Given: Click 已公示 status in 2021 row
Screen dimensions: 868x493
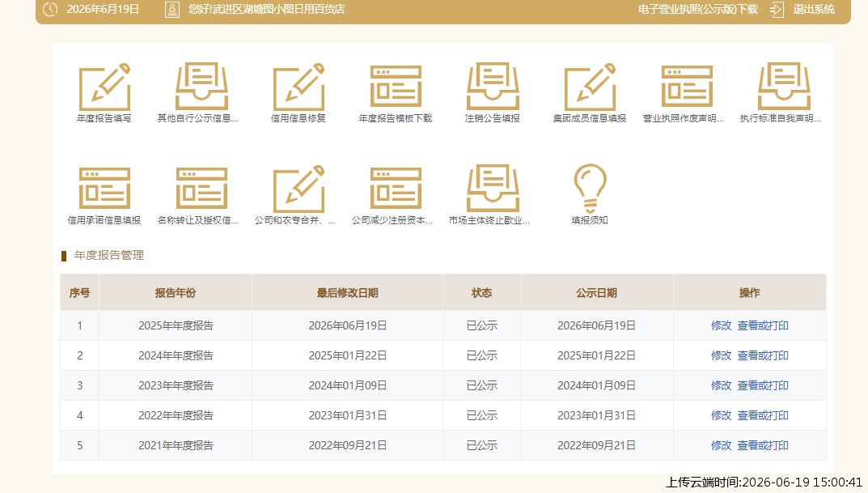Looking at the screenshot, I should [481, 445].
